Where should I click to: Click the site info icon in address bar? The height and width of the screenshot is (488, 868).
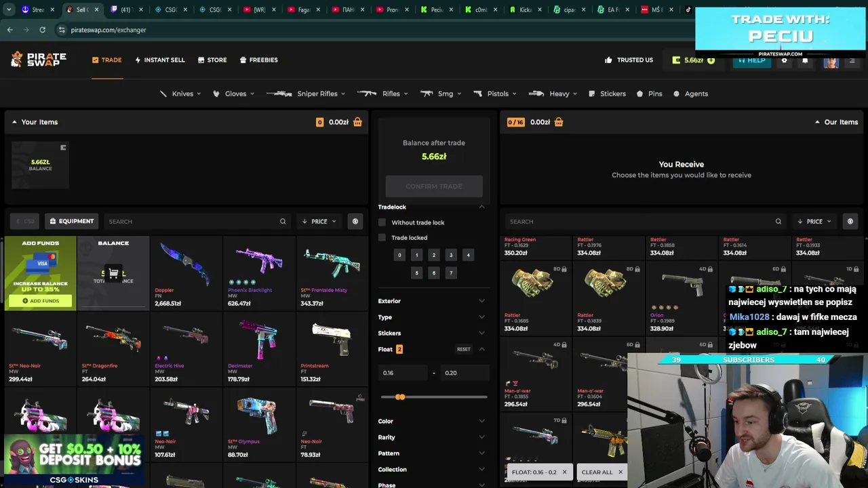[62, 30]
